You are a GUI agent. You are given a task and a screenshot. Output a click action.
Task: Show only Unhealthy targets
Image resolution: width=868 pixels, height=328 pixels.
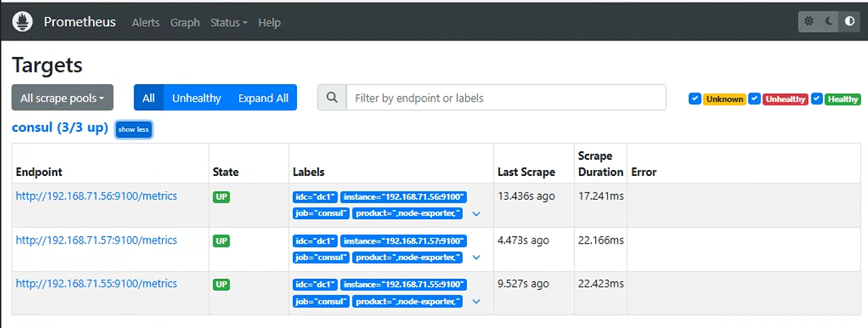pyautogui.click(x=197, y=98)
